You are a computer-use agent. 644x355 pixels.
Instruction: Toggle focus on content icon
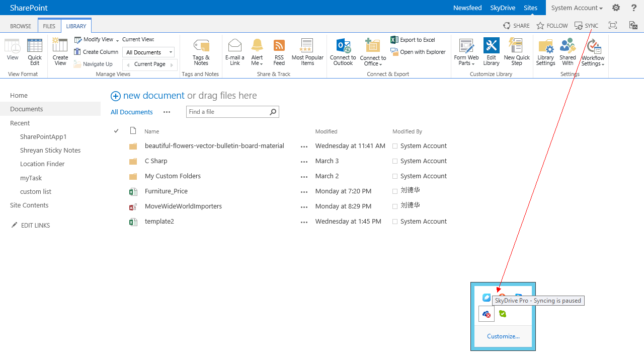[612, 25]
